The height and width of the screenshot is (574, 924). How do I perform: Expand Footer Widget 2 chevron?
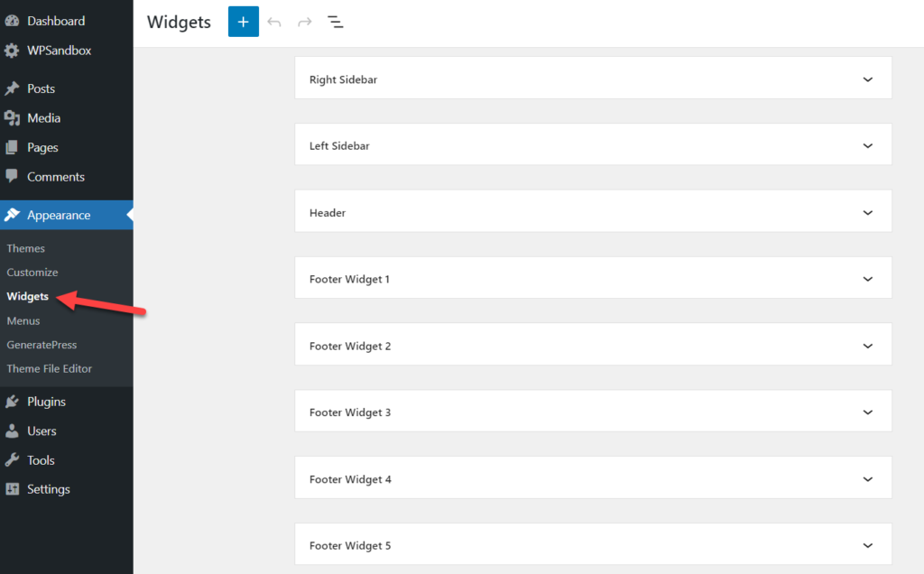(x=867, y=346)
